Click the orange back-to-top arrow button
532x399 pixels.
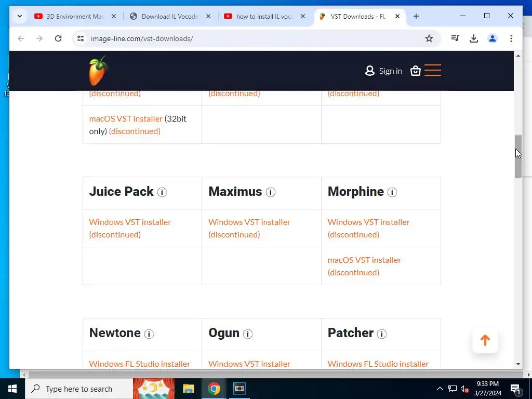[x=485, y=340]
